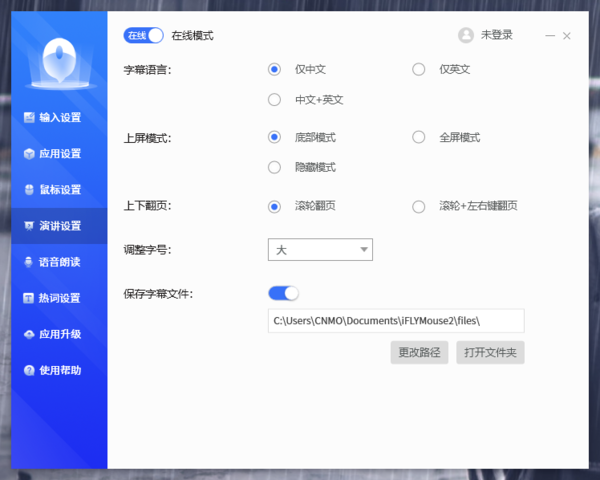Click the subtitle file path field
Image resolution: width=600 pixels, height=480 pixels.
(396, 321)
